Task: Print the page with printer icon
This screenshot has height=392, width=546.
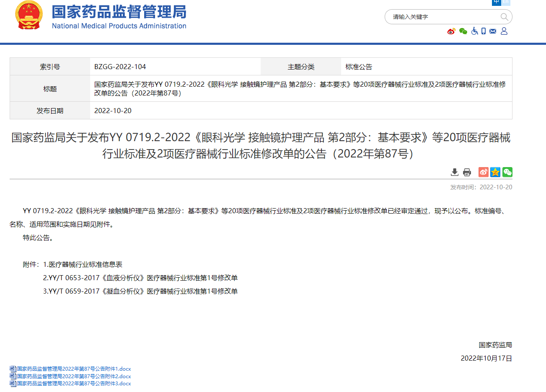Action: pos(467,172)
